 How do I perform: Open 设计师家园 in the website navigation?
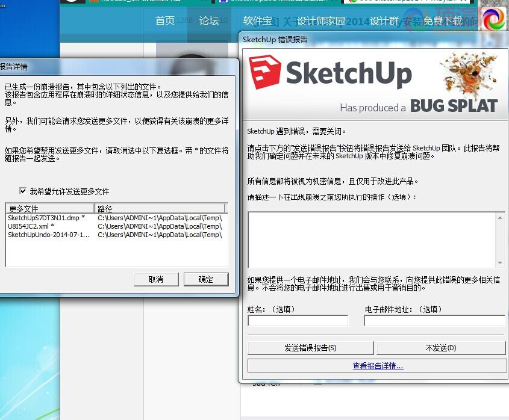[x=320, y=20]
